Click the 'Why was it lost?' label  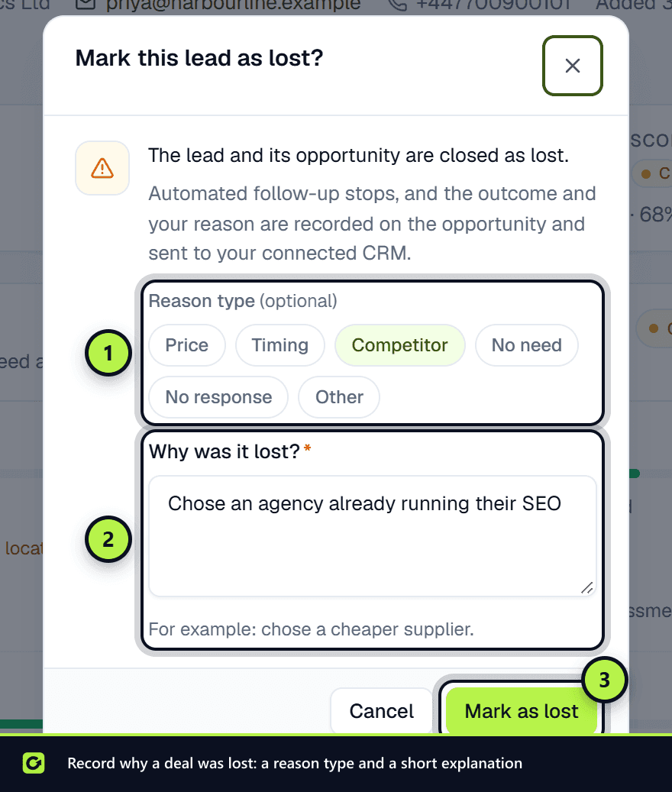(x=225, y=451)
